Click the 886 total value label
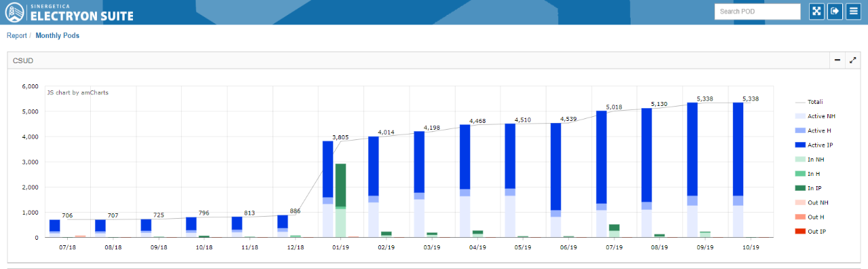 pos(295,211)
